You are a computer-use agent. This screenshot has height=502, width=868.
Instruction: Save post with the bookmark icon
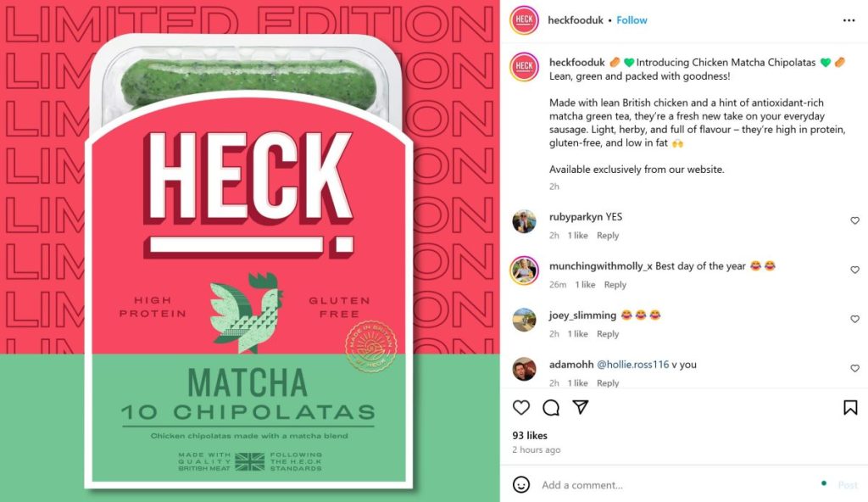[850, 408]
